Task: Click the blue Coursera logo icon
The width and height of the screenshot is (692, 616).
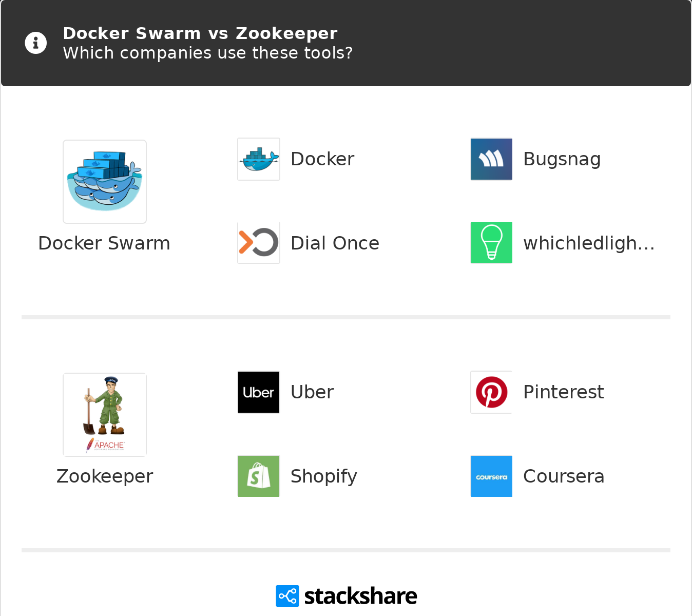Action: [491, 476]
